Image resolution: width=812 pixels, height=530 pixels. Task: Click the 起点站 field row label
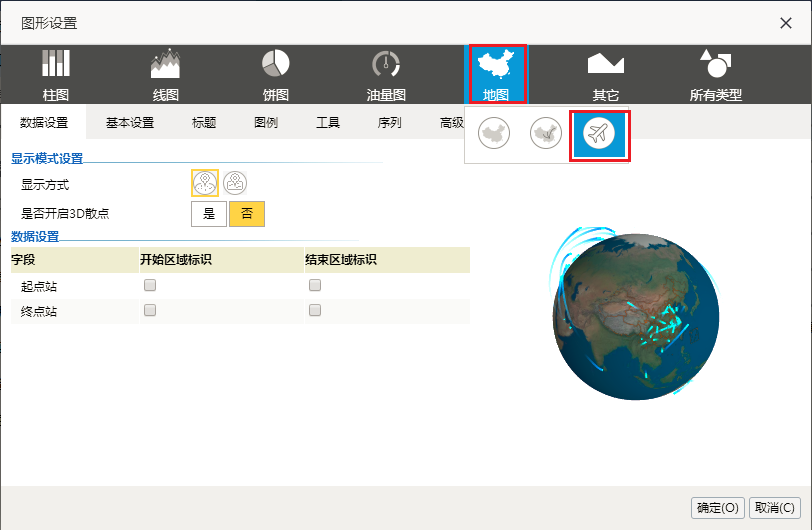[x=39, y=287]
